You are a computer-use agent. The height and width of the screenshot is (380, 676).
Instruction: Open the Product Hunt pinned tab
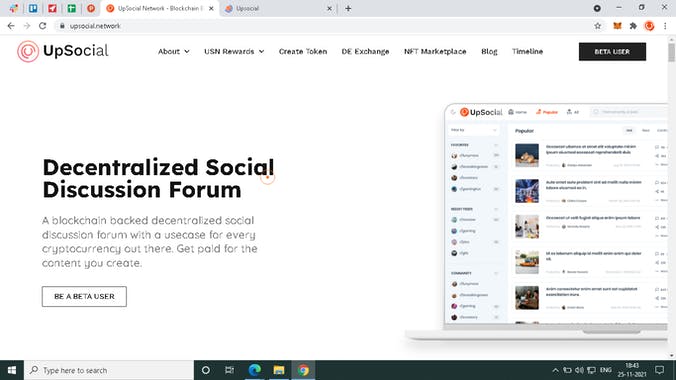pyautogui.click(x=91, y=8)
